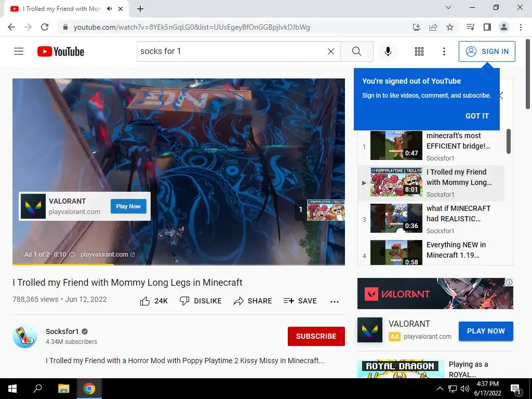The width and height of the screenshot is (532, 399).
Task: Click the magnifier search button
Action: click(356, 51)
